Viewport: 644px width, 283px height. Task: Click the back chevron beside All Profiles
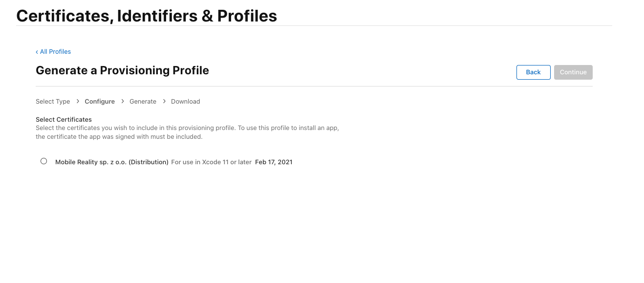tap(37, 52)
